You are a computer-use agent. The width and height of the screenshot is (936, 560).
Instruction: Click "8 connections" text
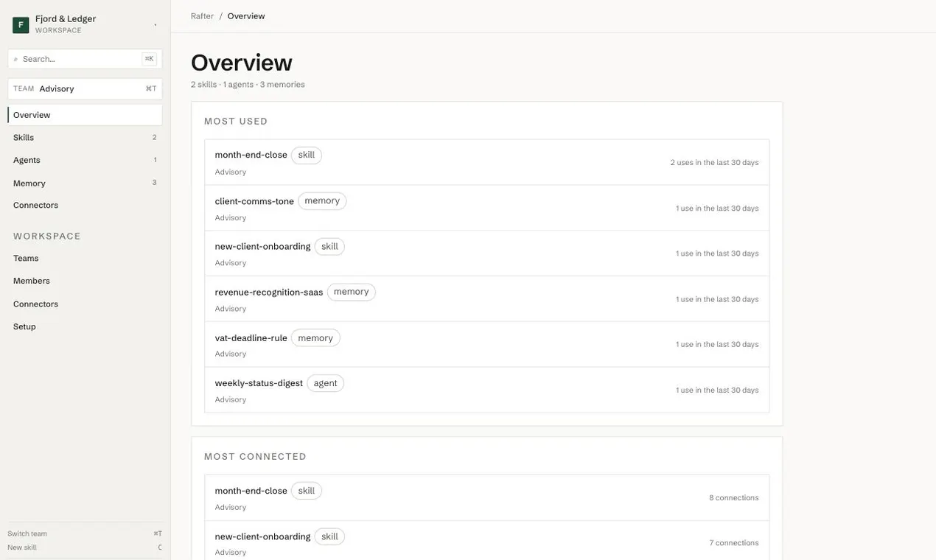point(733,498)
